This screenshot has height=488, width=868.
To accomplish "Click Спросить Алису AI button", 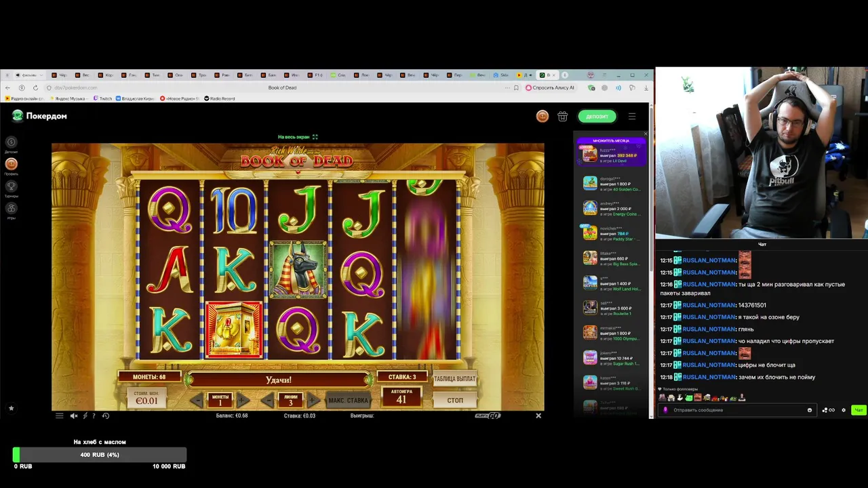I will pyautogui.click(x=550, y=87).
